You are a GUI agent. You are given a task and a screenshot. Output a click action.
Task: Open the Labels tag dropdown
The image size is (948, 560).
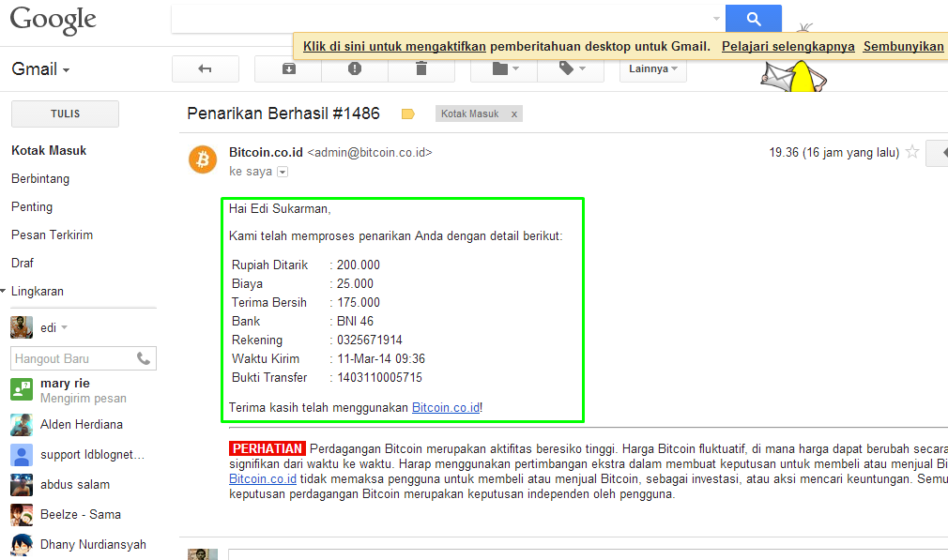tap(572, 68)
